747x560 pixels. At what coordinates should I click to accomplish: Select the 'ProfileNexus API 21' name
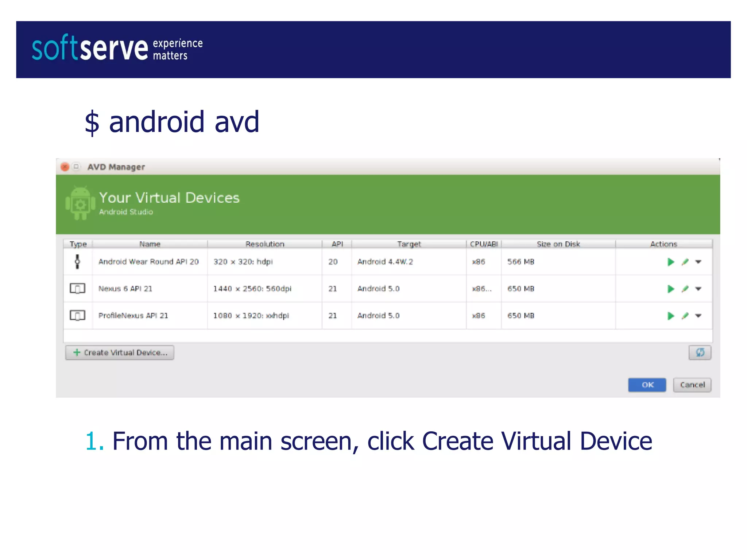[x=133, y=316]
